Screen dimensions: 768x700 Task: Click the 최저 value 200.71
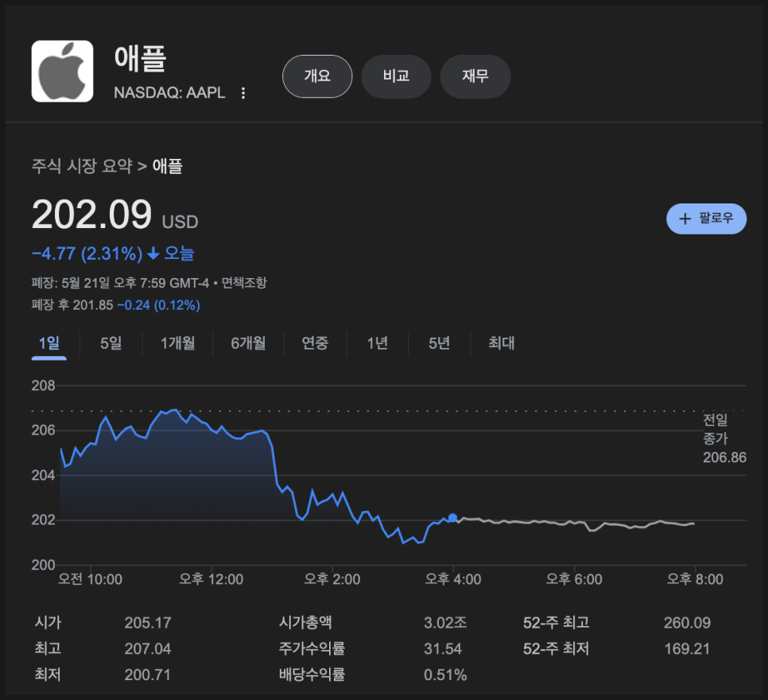(147, 675)
